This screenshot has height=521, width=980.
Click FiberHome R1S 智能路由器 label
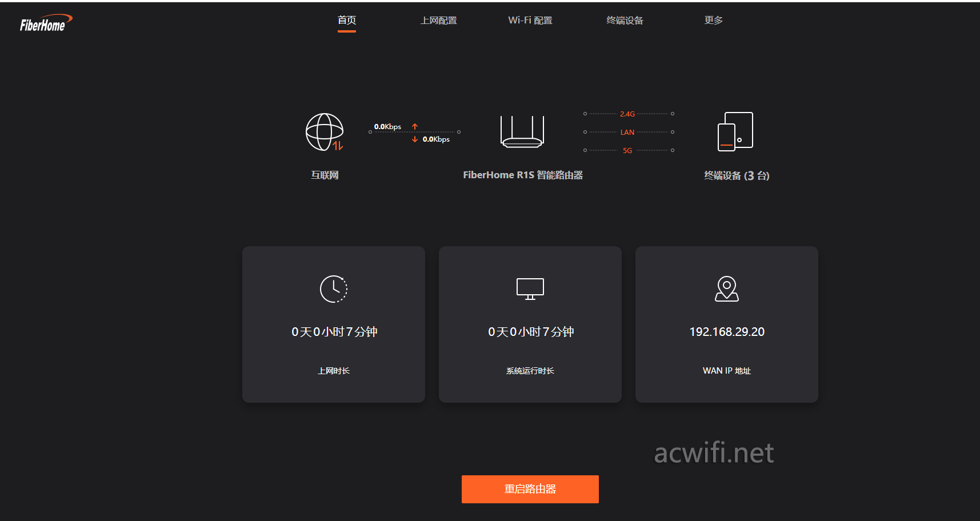(523, 175)
